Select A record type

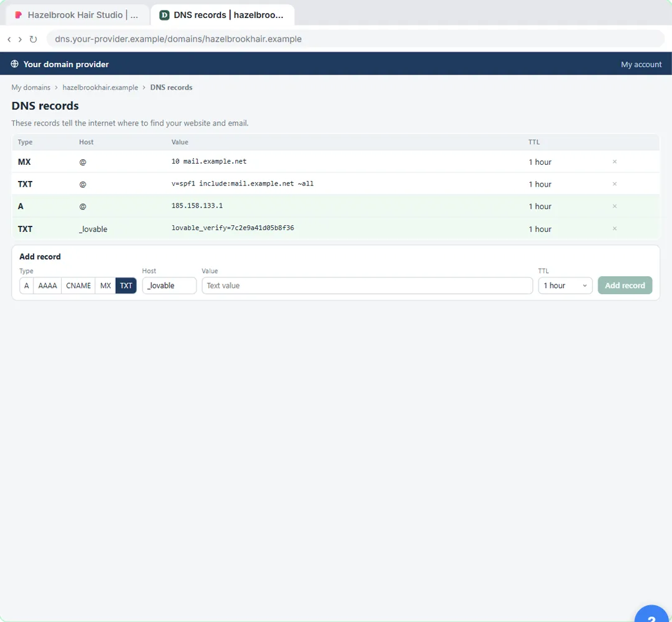coord(27,285)
